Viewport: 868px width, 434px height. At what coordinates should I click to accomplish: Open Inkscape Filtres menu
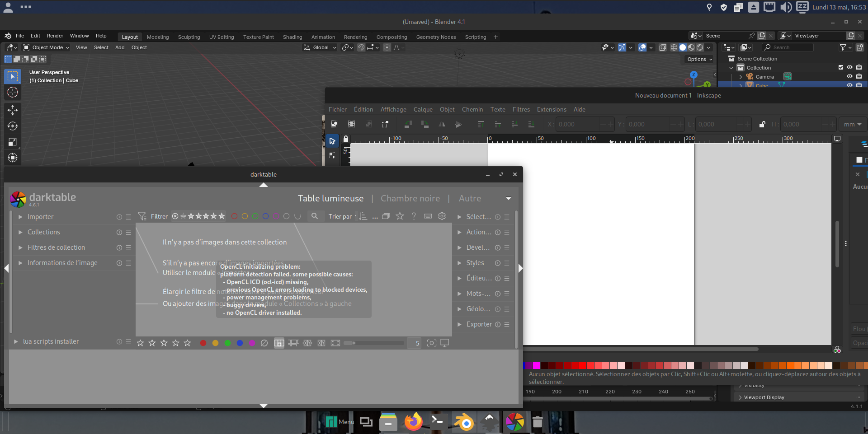pos(521,109)
